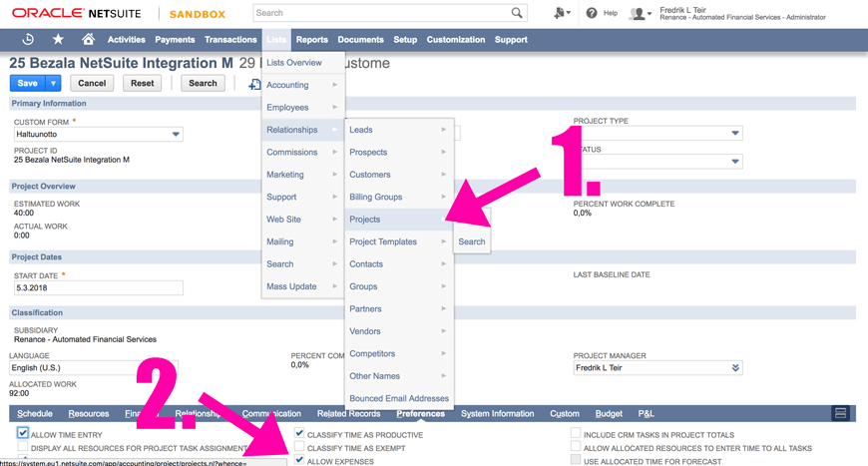Open Bounced Email Addresses entry
This screenshot has height=466, width=868.
(x=399, y=398)
